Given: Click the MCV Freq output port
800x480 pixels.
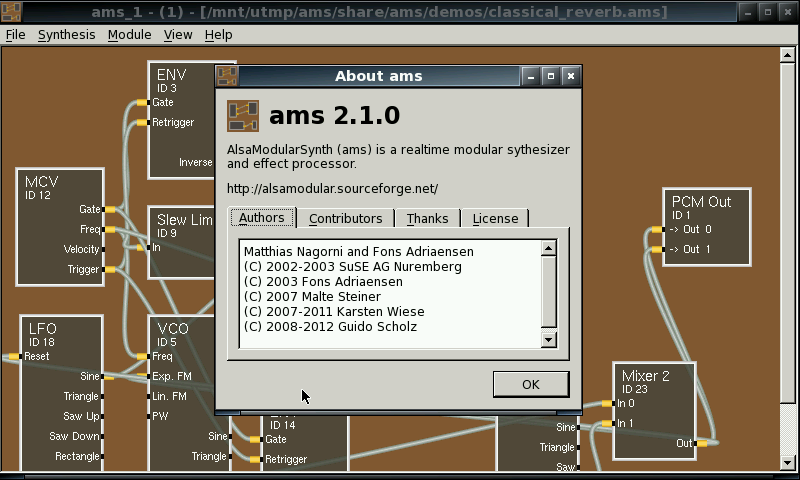Looking at the screenshot, I should pos(110,230).
